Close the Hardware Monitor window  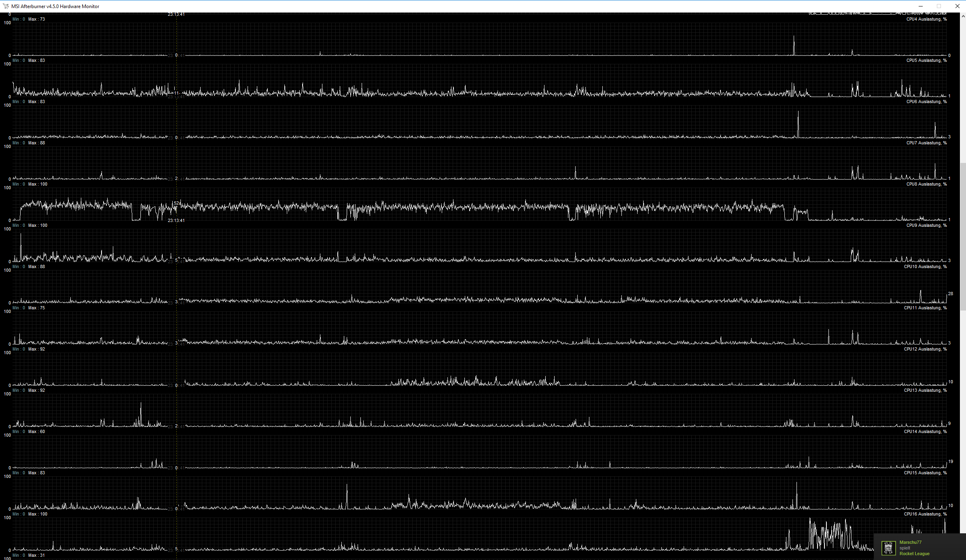(x=957, y=6)
